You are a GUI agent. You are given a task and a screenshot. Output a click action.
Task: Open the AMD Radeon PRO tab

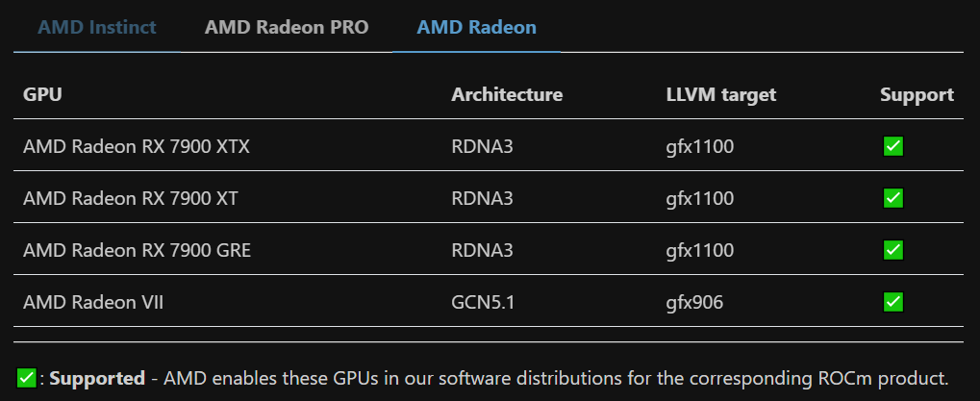(286, 27)
